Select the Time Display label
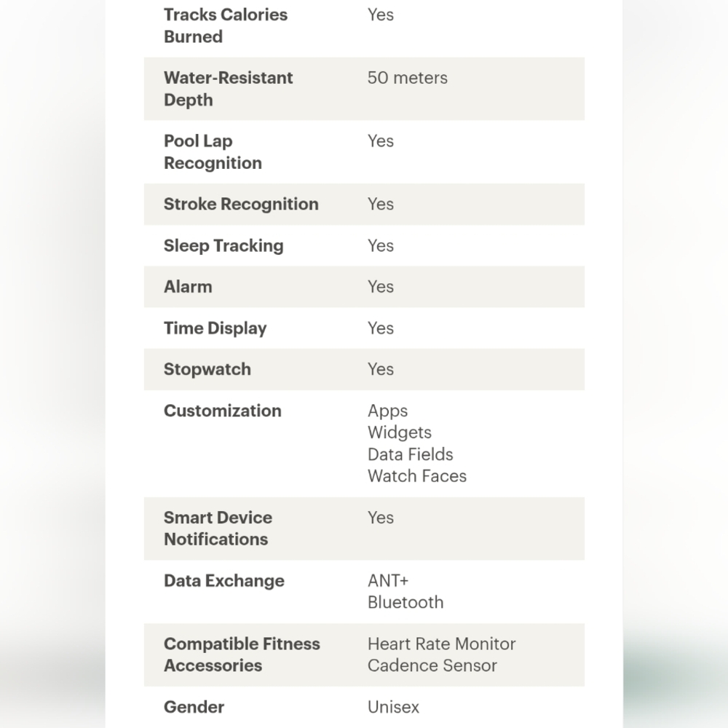Screen dimensions: 728x728 (x=215, y=328)
